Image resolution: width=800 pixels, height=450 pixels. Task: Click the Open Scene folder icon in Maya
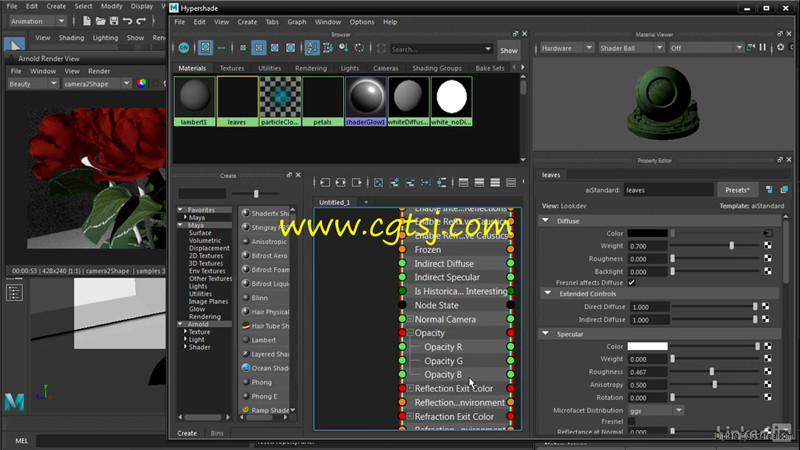pyautogui.click(x=101, y=21)
